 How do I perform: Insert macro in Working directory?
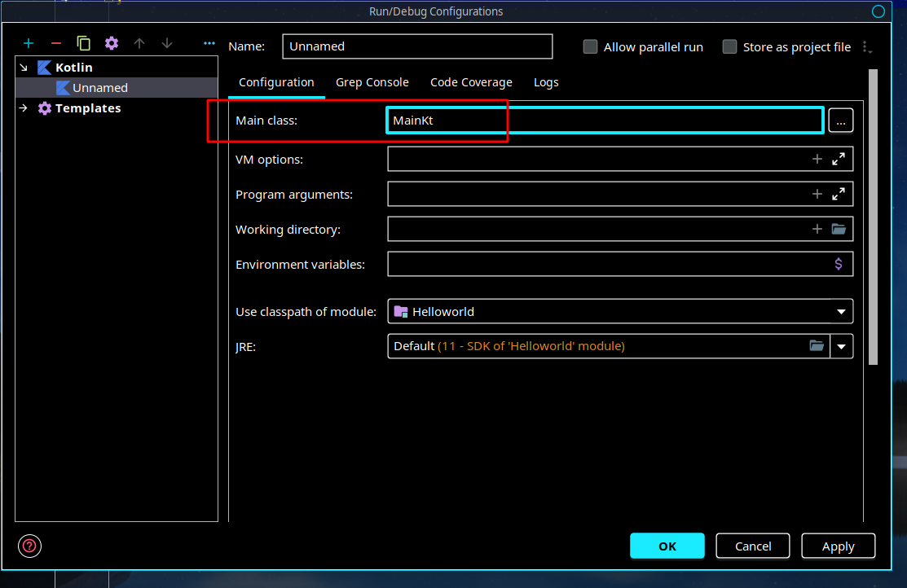click(817, 230)
